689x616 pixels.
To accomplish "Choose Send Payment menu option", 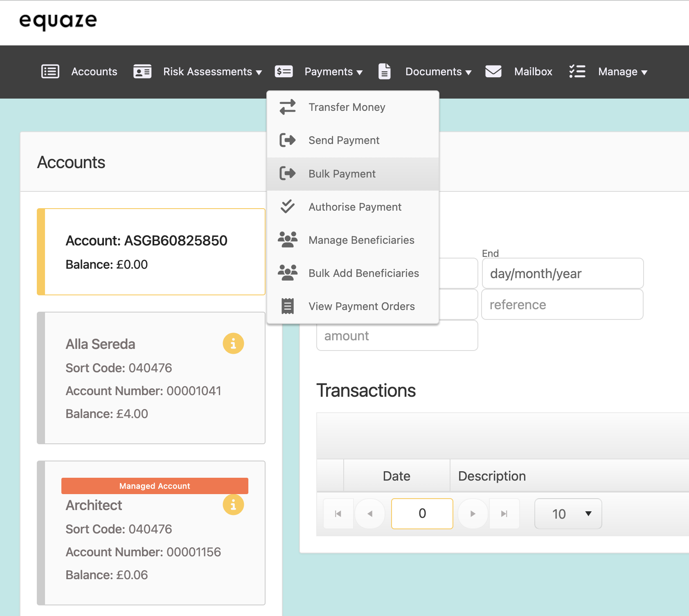I will [x=344, y=140].
